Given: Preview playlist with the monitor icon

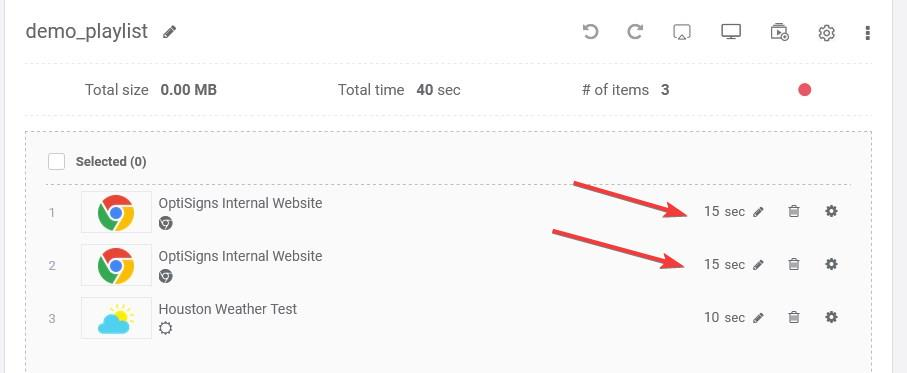Looking at the screenshot, I should pos(731,32).
